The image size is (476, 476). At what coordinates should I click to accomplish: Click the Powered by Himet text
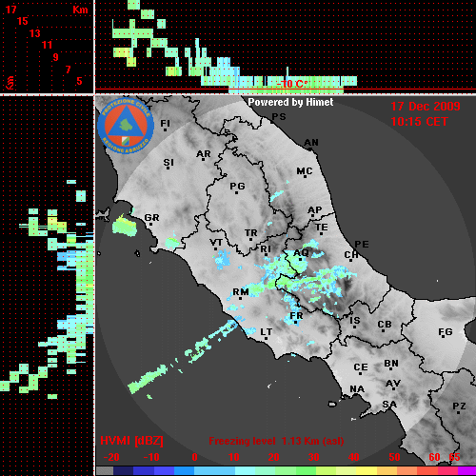(290, 102)
